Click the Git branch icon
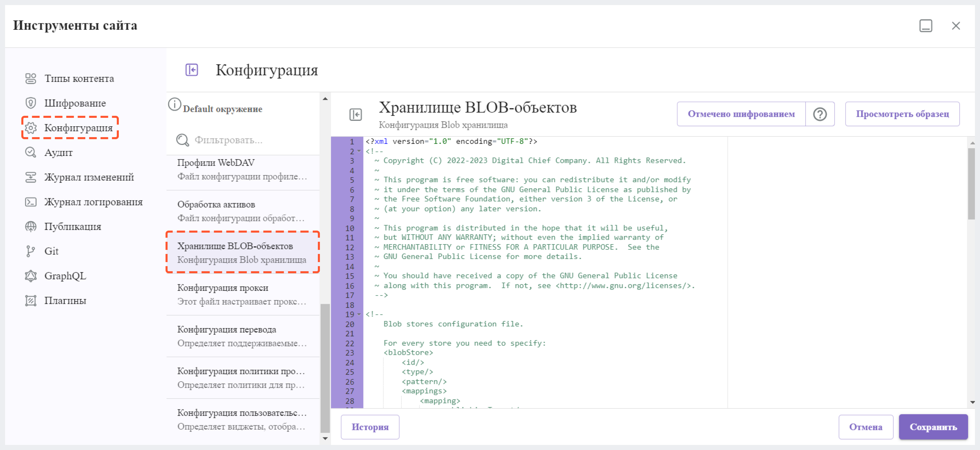 (x=30, y=252)
